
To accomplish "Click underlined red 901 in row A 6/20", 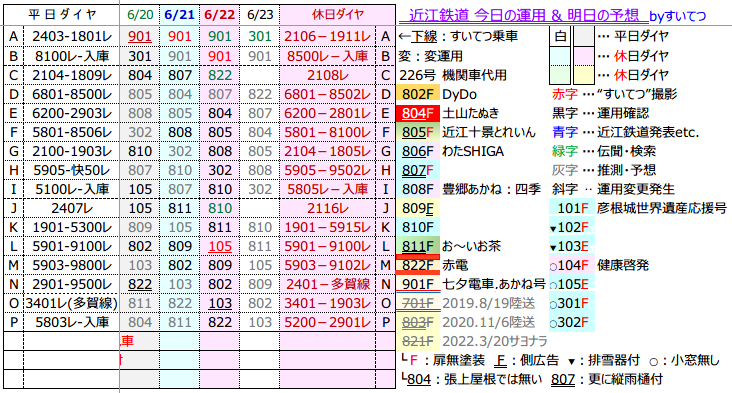I will [x=140, y=36].
